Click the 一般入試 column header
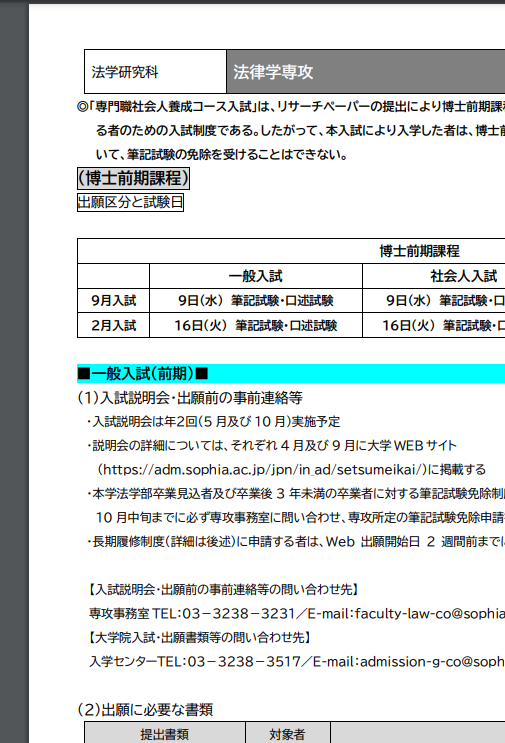The height and width of the screenshot is (743, 505). coord(256,276)
